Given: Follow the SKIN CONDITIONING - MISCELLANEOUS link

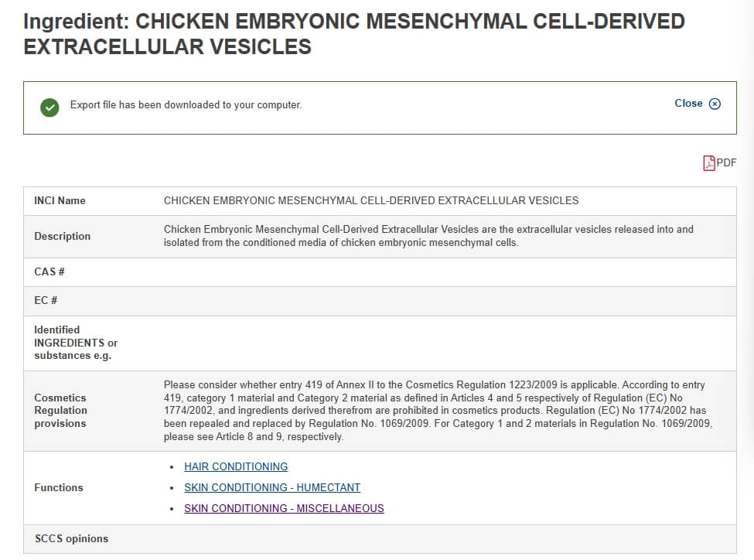Looking at the screenshot, I should pos(284,508).
